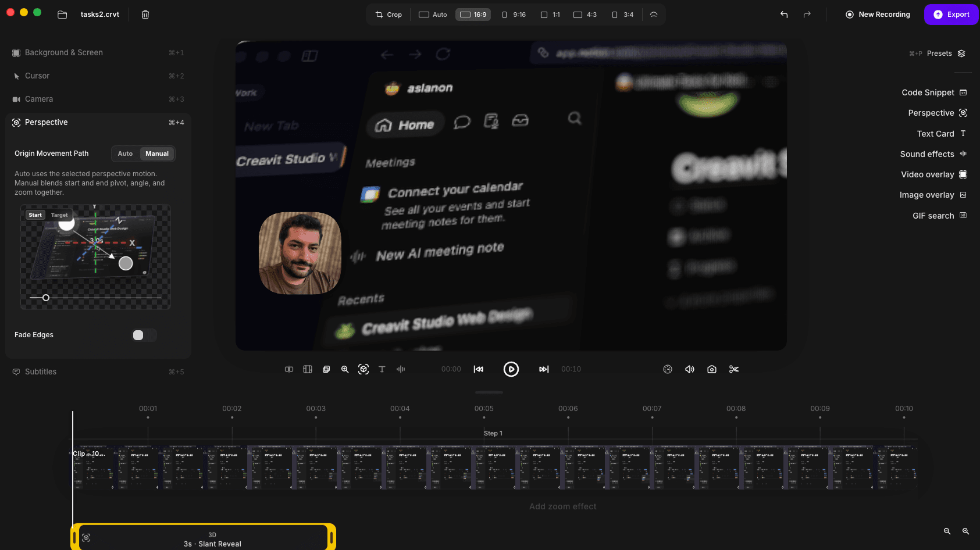Screen dimensions: 980x550
Task: Toggle volume with the speaker icon
Action: [x=690, y=369]
